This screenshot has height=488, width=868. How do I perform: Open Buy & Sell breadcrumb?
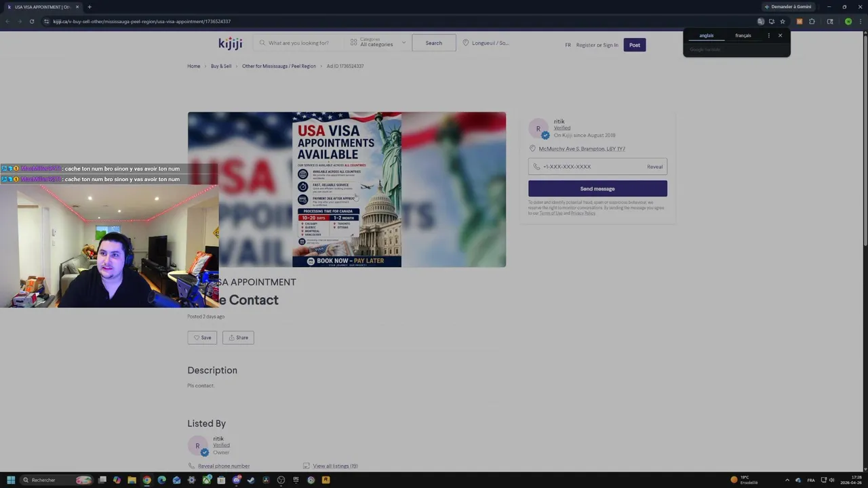[221, 66]
